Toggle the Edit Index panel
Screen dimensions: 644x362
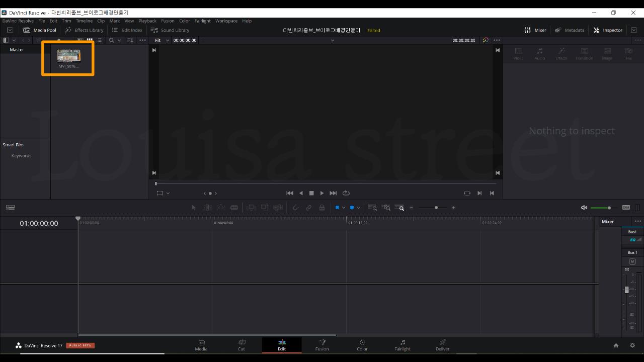coord(127,30)
